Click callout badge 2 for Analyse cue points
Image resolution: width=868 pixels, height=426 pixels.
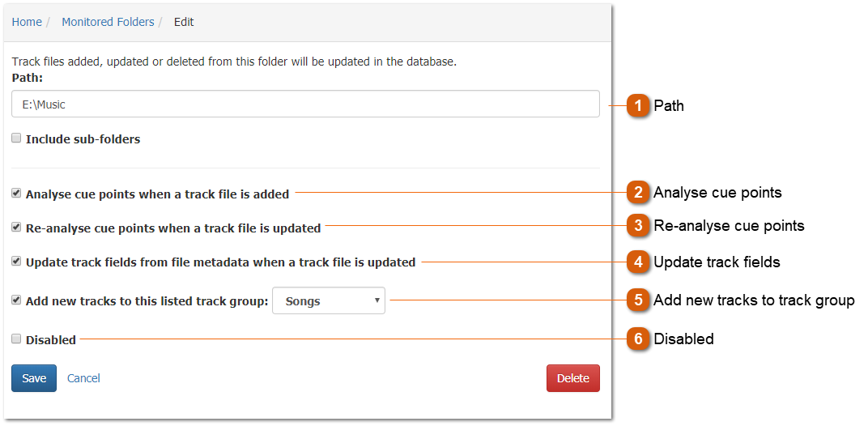(639, 193)
